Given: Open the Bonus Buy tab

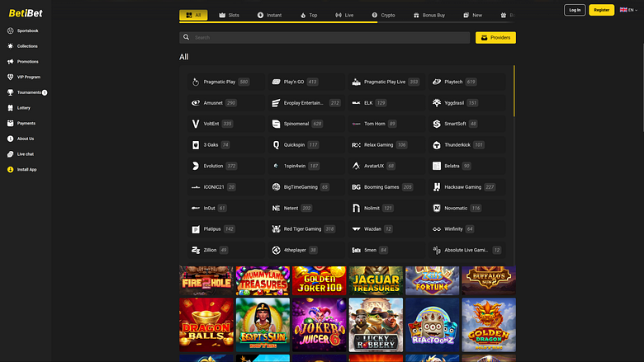Looking at the screenshot, I should pyautogui.click(x=429, y=15).
